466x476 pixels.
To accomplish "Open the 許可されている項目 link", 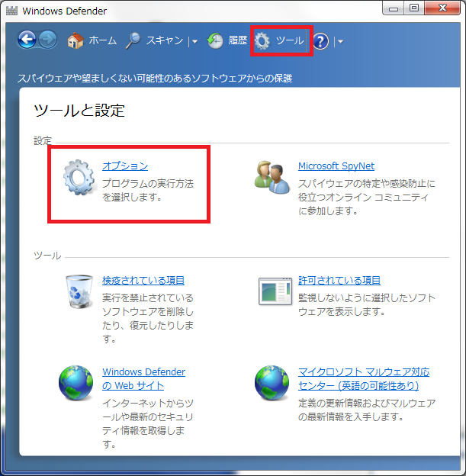I will click(339, 281).
